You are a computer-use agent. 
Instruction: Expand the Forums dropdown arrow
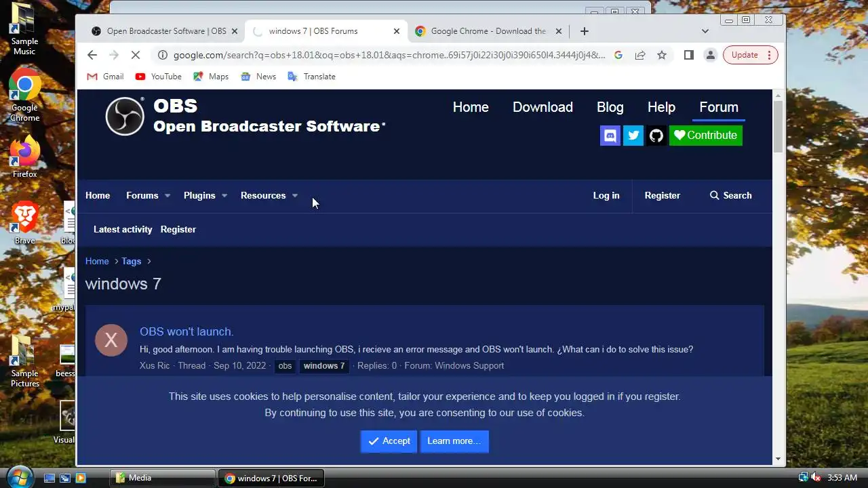167,196
